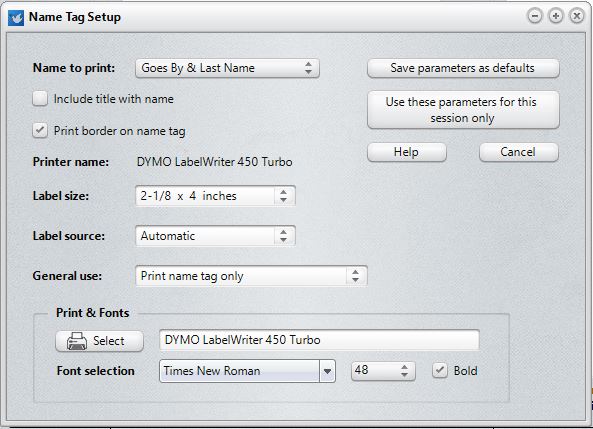The height and width of the screenshot is (429, 593).
Task: Click the Select printer button
Action: tap(99, 341)
